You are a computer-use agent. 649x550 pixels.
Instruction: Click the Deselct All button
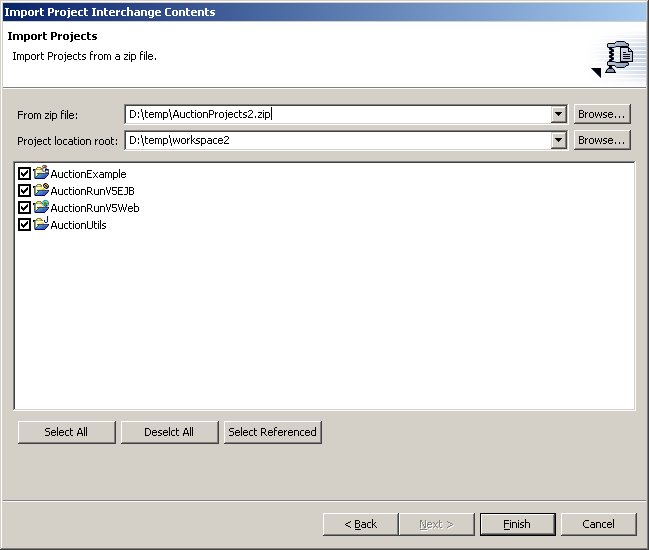pos(169,432)
